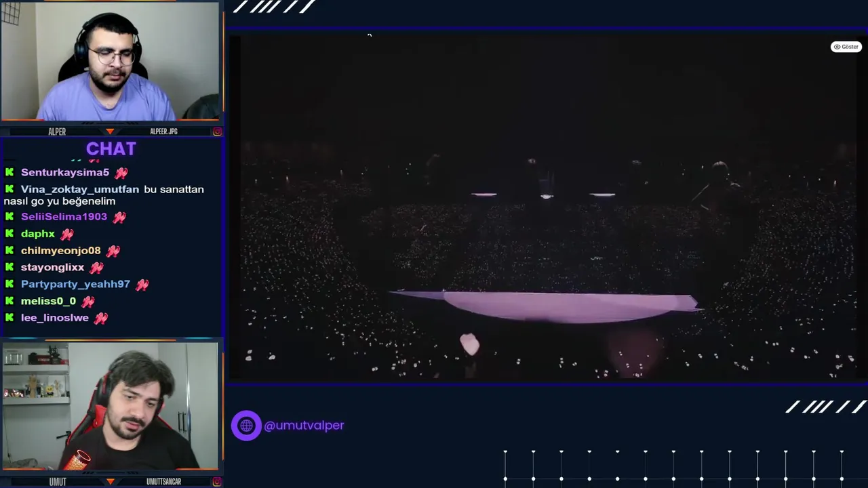Open the Instagram icon beside ALPEER.JPG
The width and height of the screenshot is (868, 488).
(217, 131)
